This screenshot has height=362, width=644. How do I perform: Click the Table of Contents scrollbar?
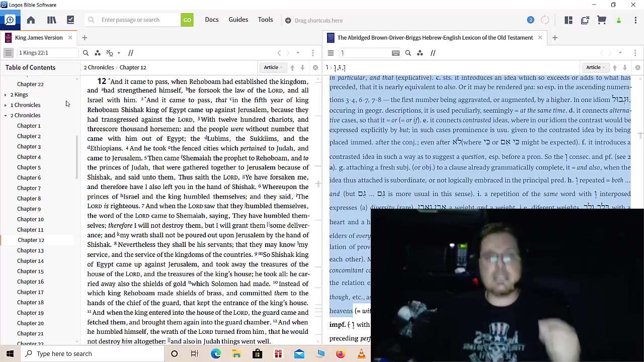[x=77, y=157]
